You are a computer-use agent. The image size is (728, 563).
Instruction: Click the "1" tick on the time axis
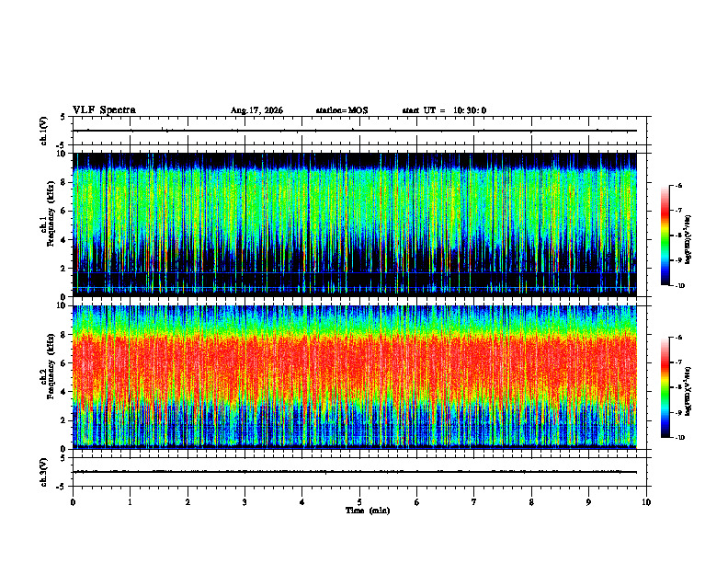[x=130, y=502]
